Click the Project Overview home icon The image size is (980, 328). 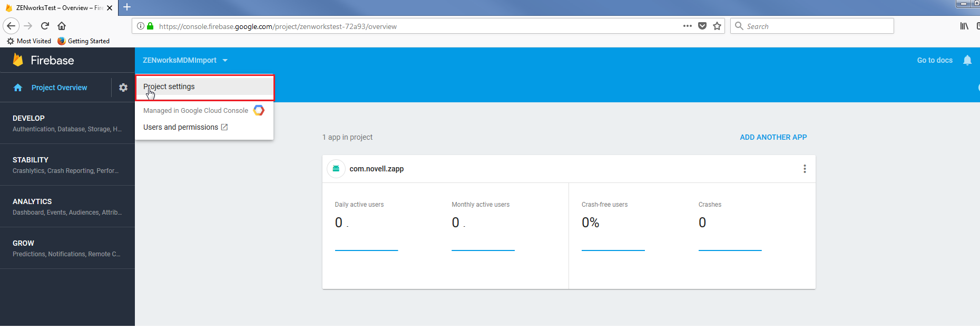[18, 88]
